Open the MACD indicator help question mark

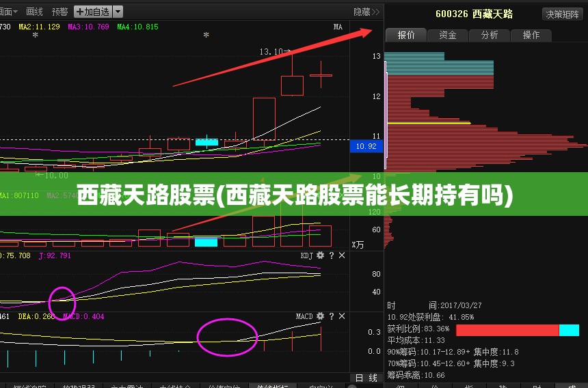click(331, 316)
